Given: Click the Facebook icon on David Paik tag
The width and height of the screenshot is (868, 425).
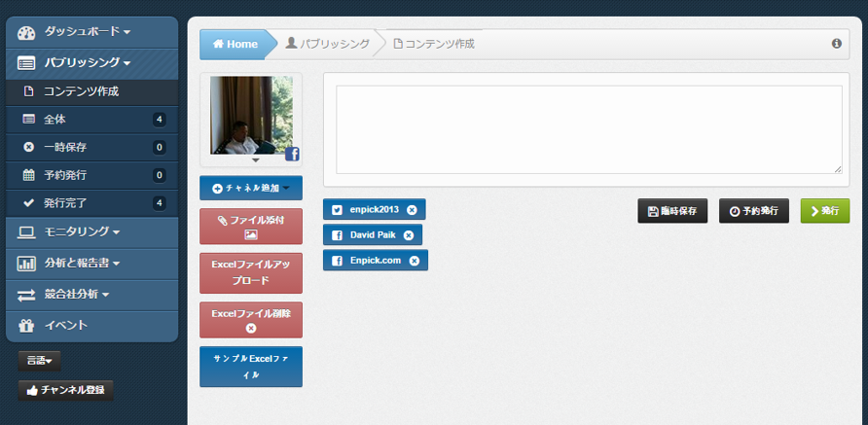Looking at the screenshot, I should [x=337, y=235].
